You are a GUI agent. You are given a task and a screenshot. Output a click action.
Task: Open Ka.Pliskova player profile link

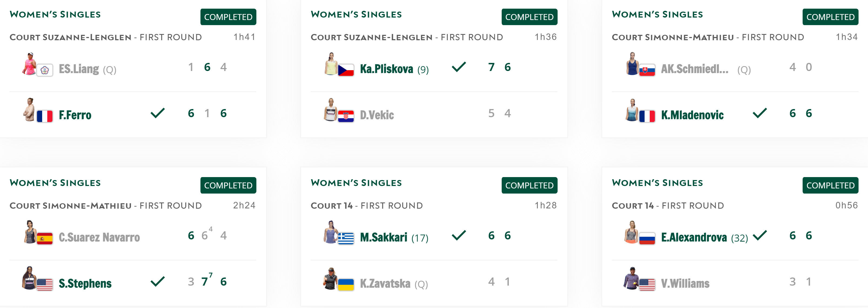click(387, 69)
